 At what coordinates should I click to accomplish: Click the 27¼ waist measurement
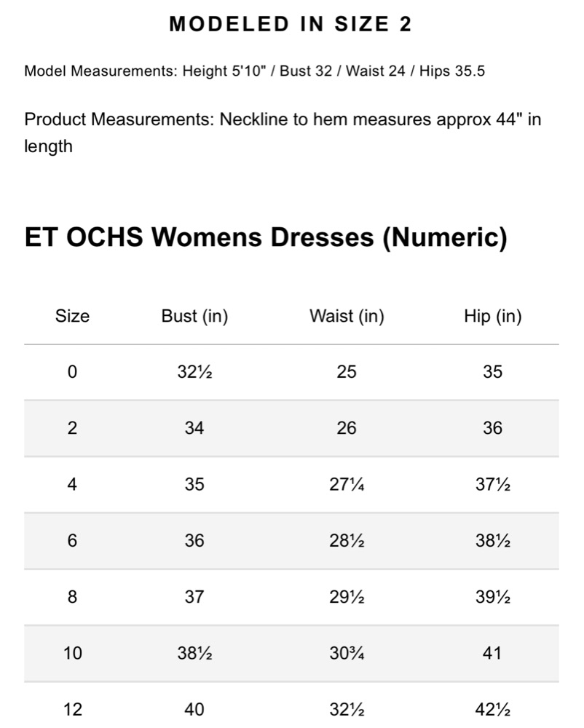point(347,485)
